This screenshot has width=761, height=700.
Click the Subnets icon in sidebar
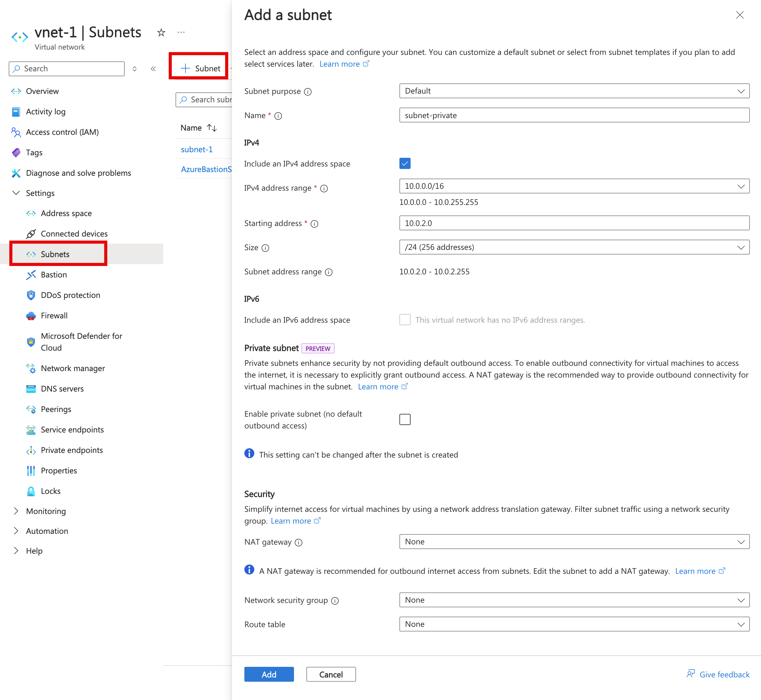click(30, 254)
